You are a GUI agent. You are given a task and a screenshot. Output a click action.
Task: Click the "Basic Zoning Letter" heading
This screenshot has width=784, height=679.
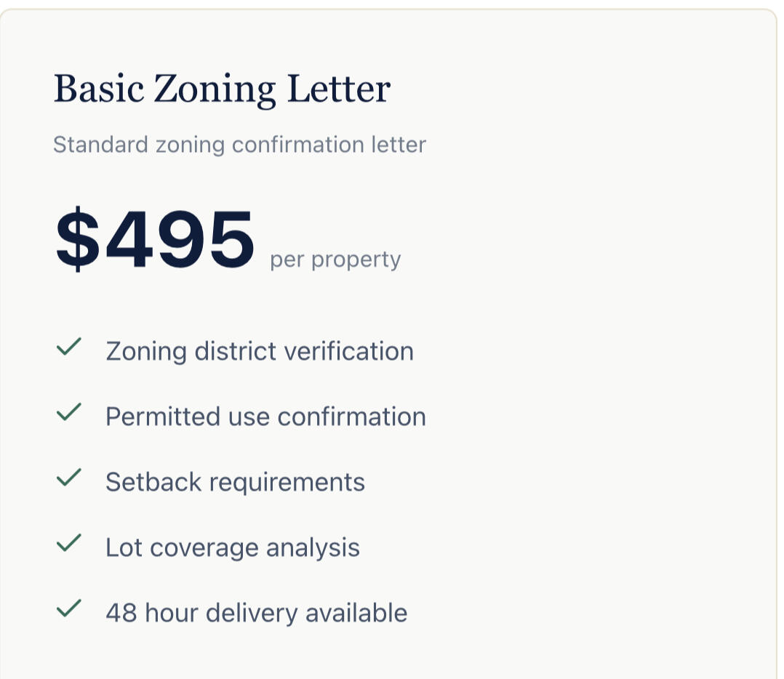(222, 89)
